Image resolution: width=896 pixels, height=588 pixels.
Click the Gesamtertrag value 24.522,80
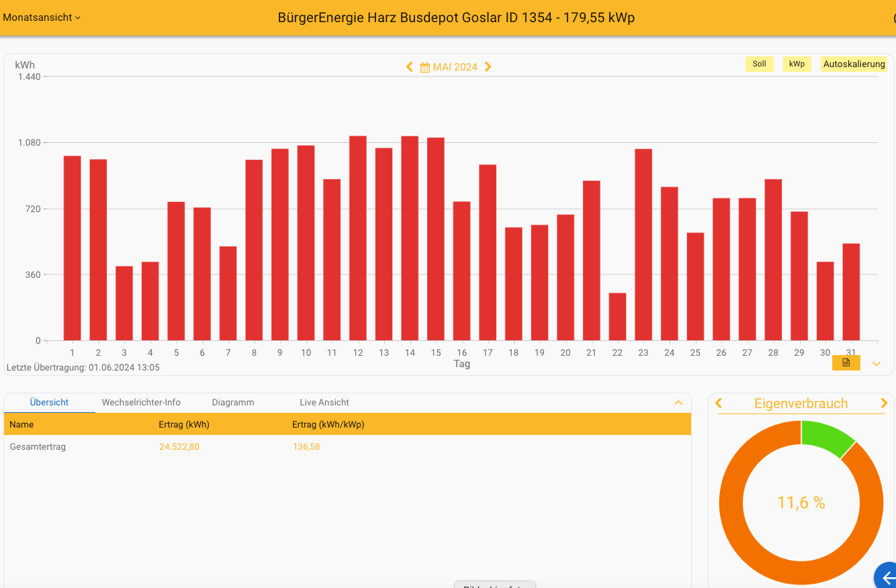coord(179,447)
